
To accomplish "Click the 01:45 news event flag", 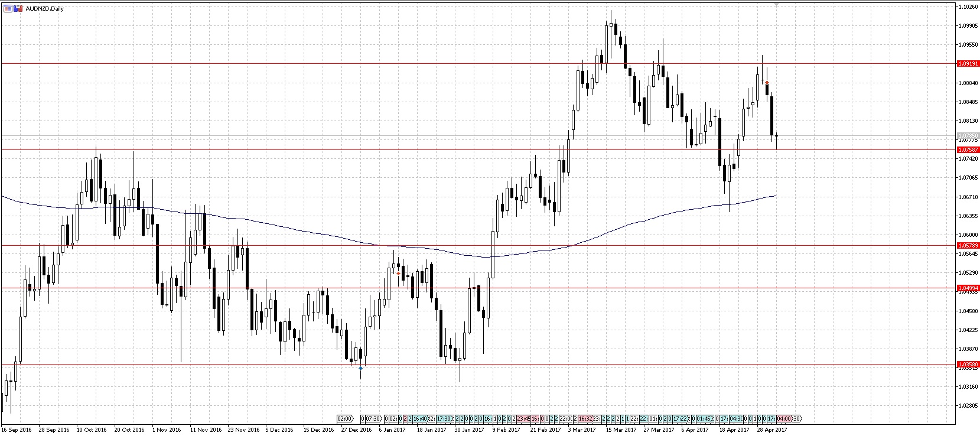I will tap(704, 419).
